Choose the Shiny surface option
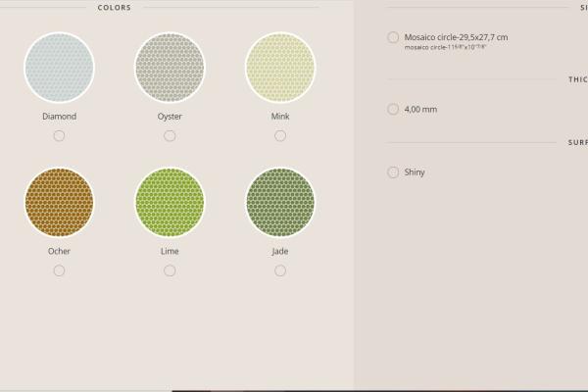 (x=393, y=172)
